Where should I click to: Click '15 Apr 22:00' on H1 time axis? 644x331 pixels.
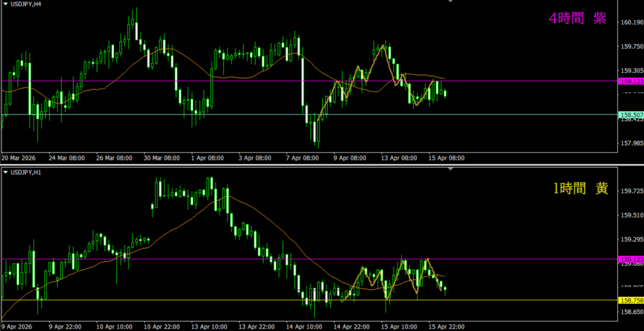coord(445,327)
